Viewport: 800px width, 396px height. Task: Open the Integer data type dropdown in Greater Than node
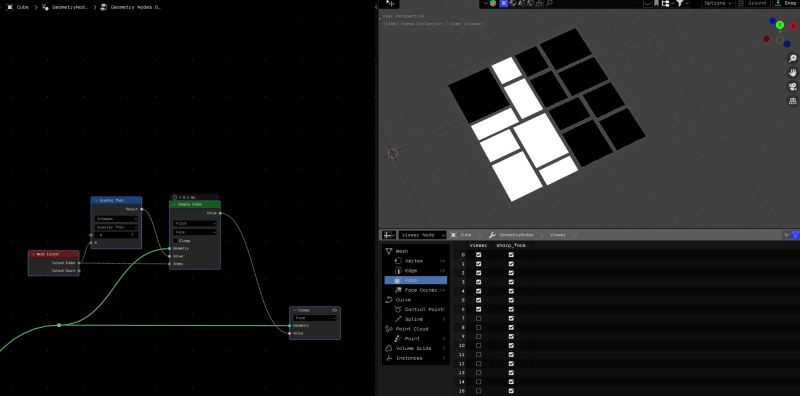pos(116,218)
